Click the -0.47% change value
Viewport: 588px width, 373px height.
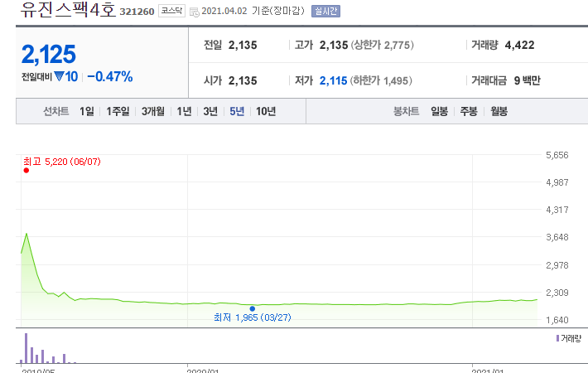pos(110,77)
